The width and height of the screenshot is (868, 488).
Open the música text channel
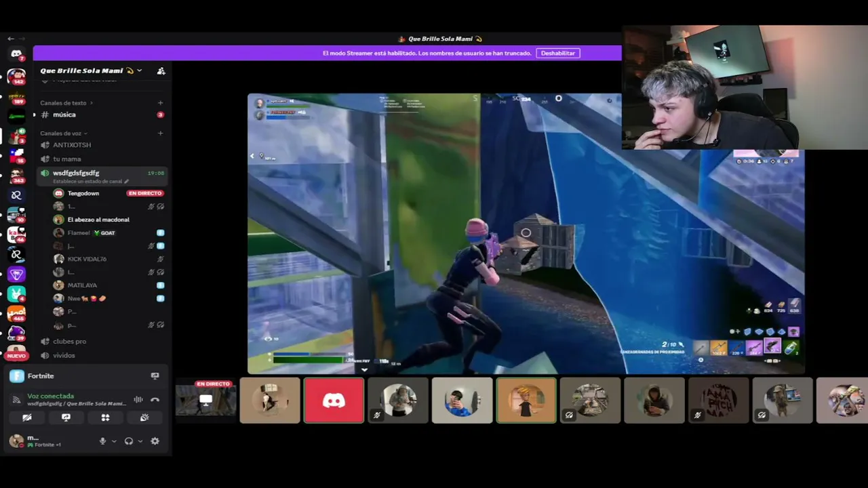[102, 115]
